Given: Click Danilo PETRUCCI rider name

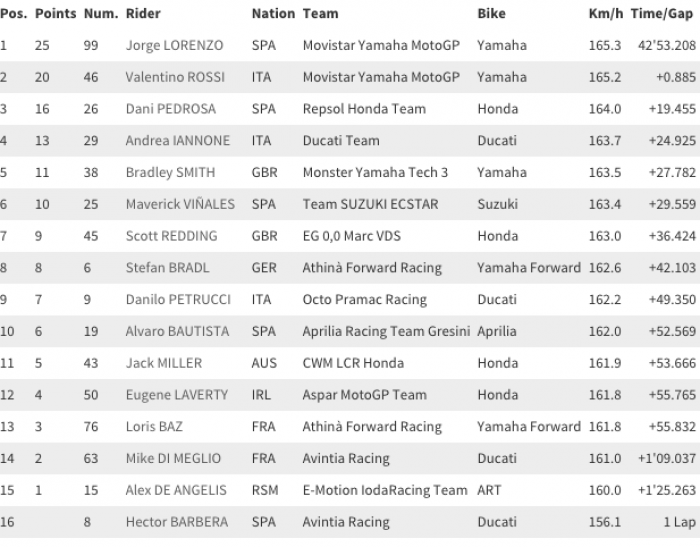Looking at the screenshot, I should coord(178,300).
